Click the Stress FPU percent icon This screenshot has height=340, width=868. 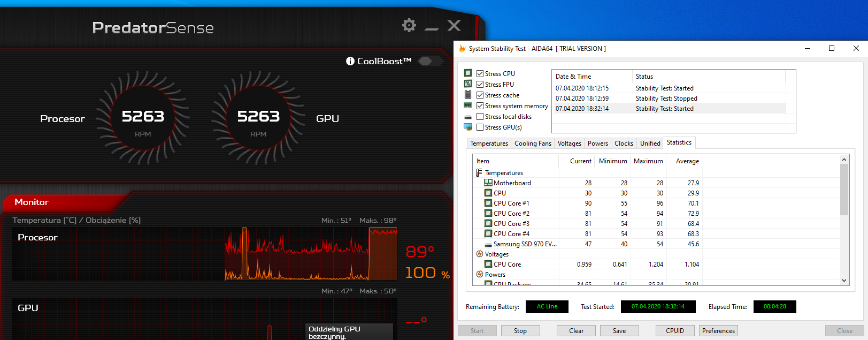(x=468, y=84)
